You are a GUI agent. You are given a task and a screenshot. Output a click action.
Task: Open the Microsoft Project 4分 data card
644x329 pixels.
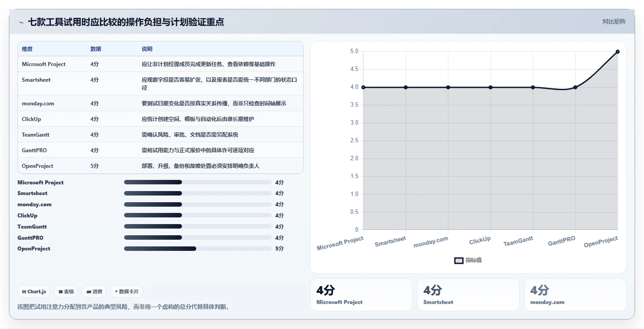(361, 295)
